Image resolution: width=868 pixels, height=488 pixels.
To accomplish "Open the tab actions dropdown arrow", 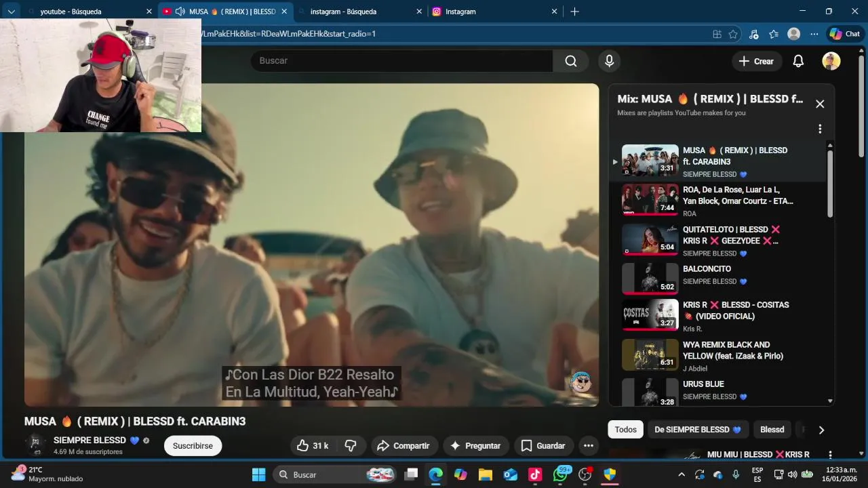I will 11,12.
